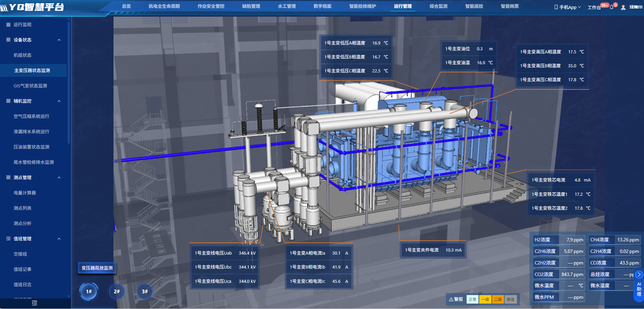Switch to transformer unit 3#
Image resolution: width=644 pixels, height=309 pixels.
coord(145,291)
